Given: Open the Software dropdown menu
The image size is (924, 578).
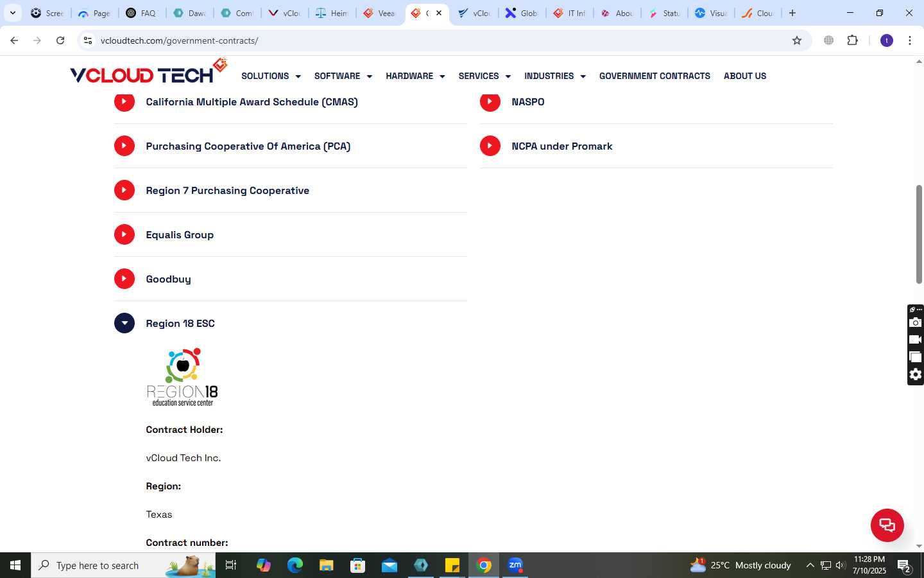Looking at the screenshot, I should [343, 76].
